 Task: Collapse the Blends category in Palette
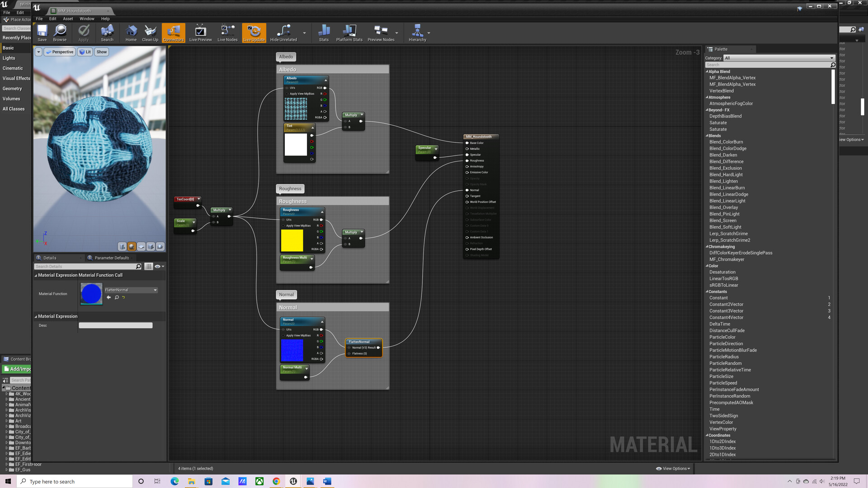(x=707, y=136)
